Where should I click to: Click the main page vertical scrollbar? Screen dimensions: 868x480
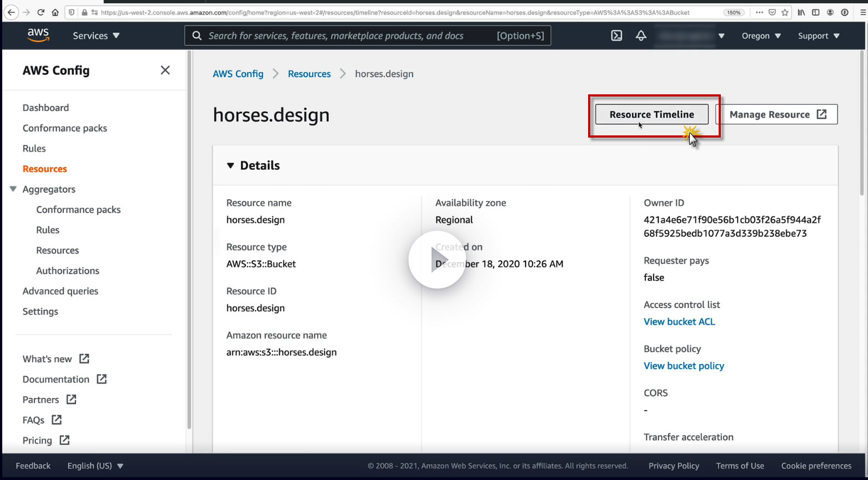click(x=862, y=123)
